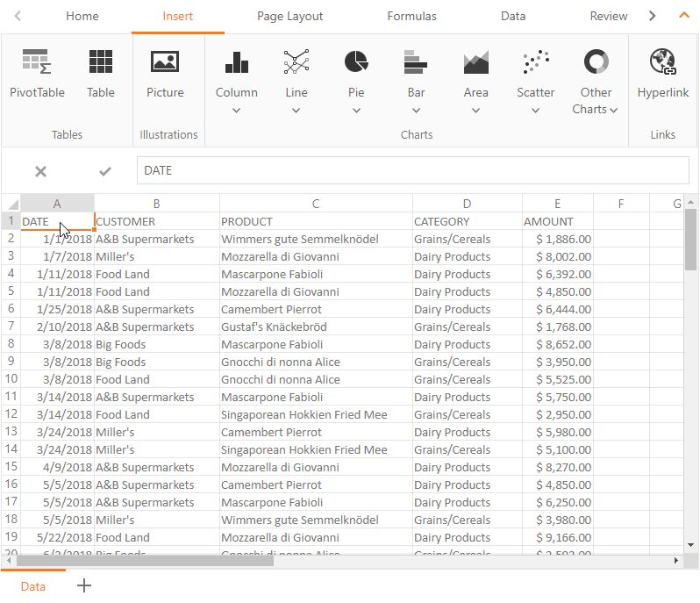Select the CUSTOMER header cell
The width and height of the screenshot is (700, 603).
(157, 221)
